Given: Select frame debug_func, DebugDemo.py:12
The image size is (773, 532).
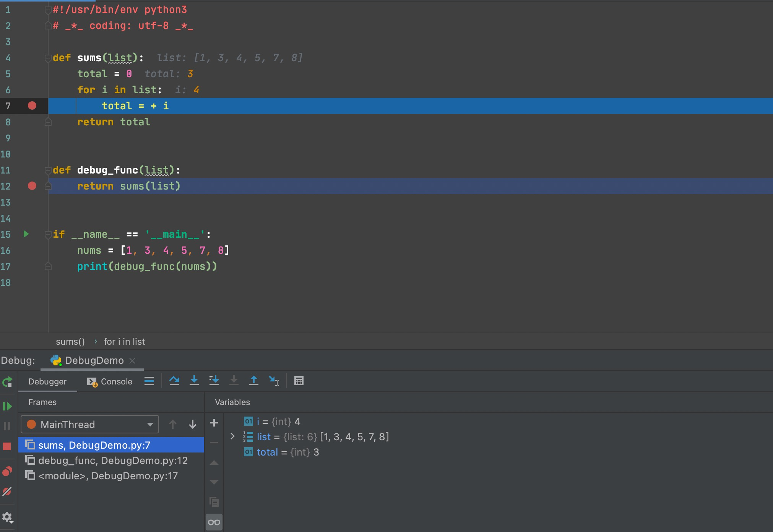Looking at the screenshot, I should [x=111, y=460].
